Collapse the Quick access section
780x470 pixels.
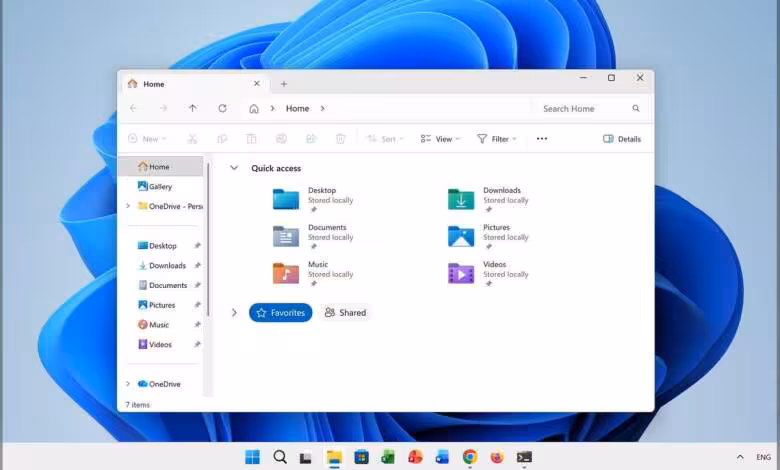pos(234,168)
